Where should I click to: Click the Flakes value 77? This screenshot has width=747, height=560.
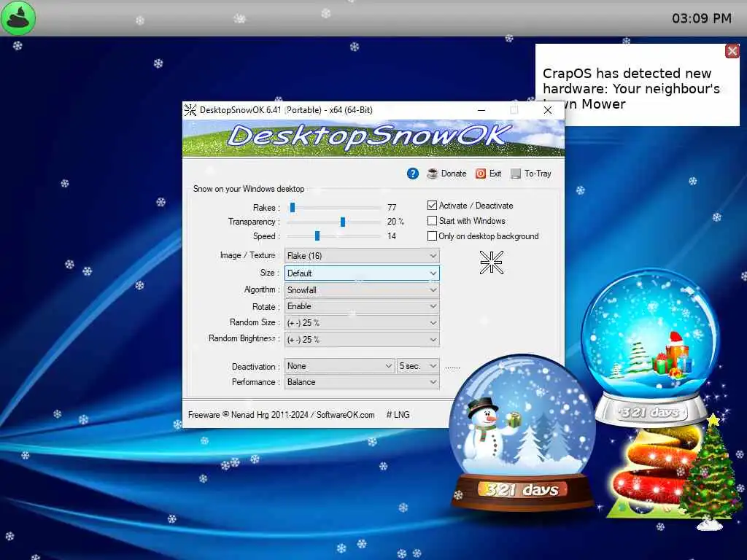point(392,207)
